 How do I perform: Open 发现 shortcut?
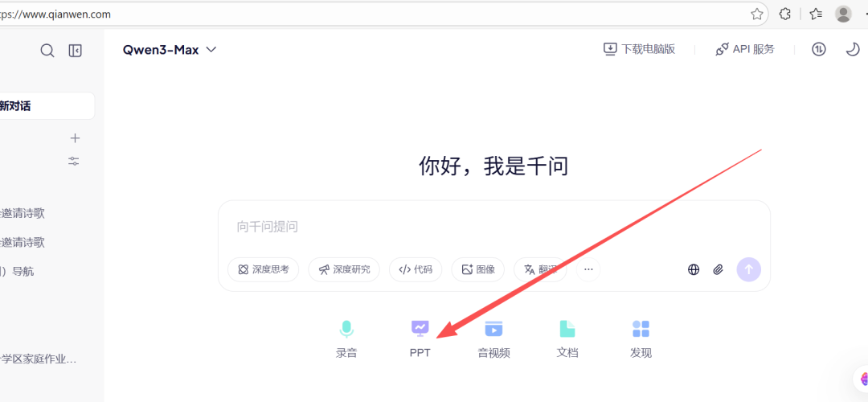point(641,338)
